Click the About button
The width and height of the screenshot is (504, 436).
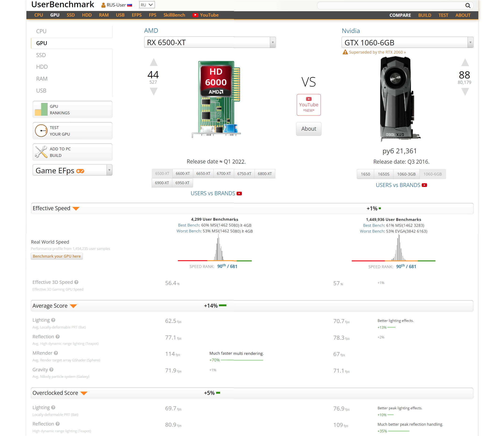click(308, 129)
